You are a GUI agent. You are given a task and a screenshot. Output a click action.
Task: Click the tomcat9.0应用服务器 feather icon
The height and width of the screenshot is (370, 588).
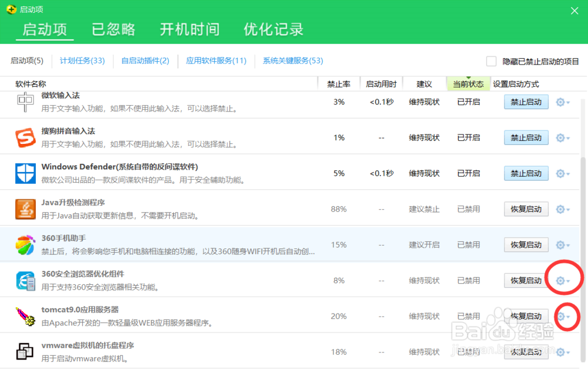click(x=25, y=316)
